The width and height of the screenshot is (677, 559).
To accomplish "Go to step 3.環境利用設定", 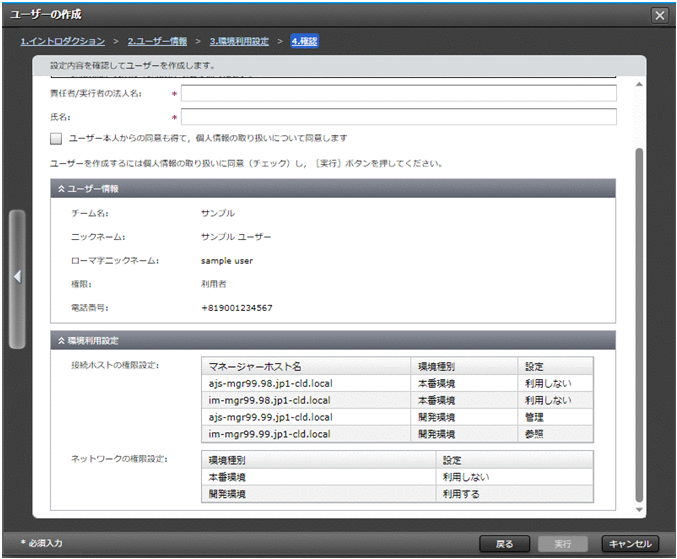I will [239, 41].
